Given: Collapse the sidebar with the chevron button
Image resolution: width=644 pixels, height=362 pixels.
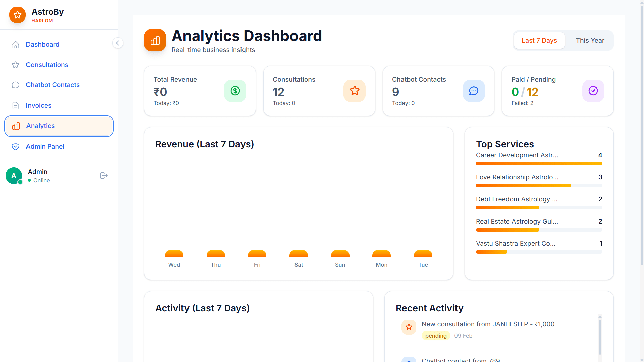Looking at the screenshot, I should point(118,43).
